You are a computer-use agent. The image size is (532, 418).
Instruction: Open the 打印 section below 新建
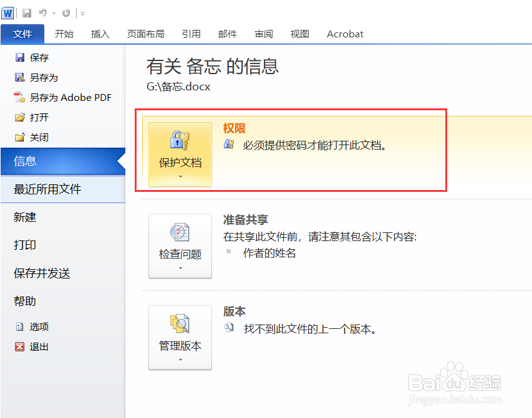[25, 245]
